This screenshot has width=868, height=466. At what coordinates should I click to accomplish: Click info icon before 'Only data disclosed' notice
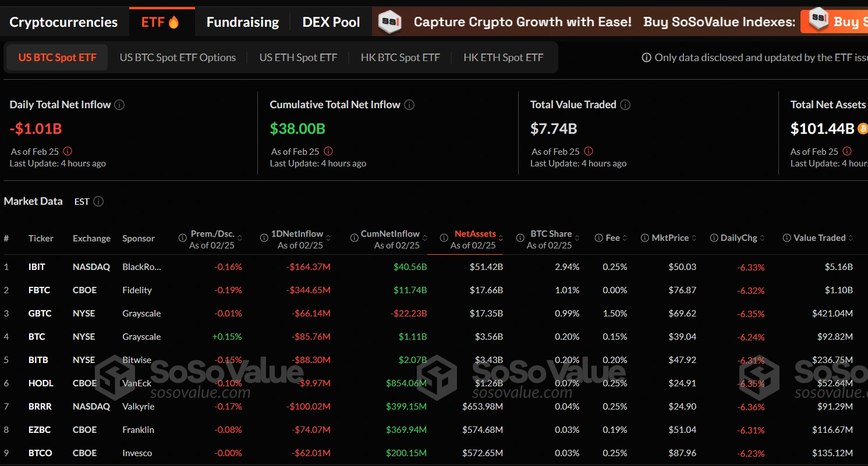tap(646, 58)
